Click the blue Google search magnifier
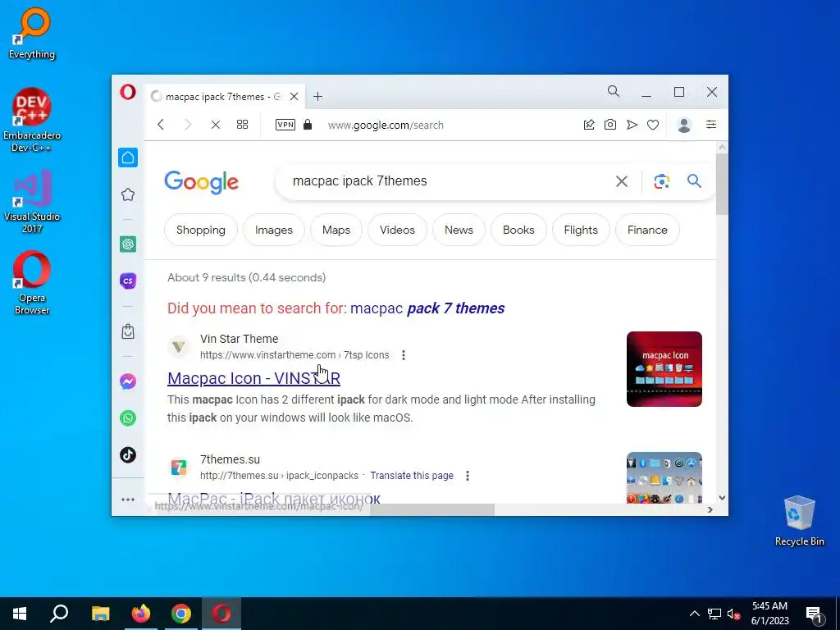The width and height of the screenshot is (840, 630). pos(694,181)
